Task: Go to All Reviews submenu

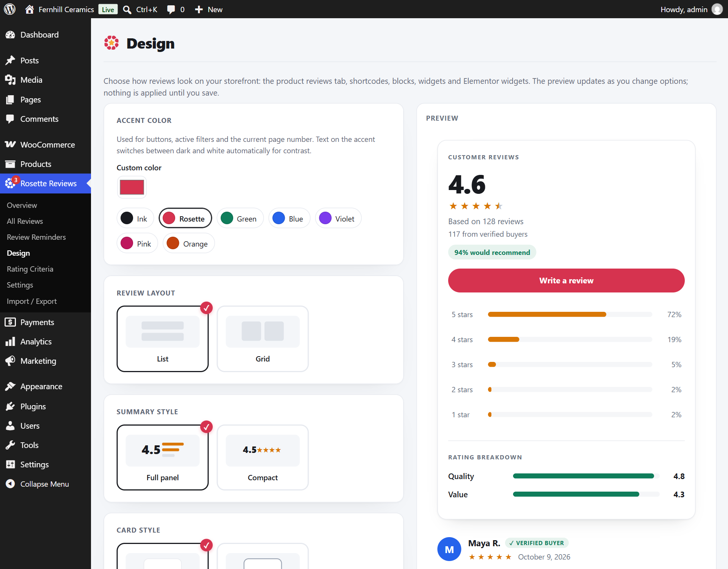Action: (x=25, y=221)
